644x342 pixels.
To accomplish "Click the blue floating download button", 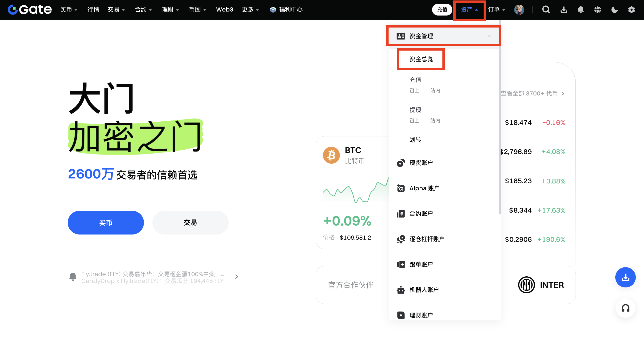I will pyautogui.click(x=625, y=277).
